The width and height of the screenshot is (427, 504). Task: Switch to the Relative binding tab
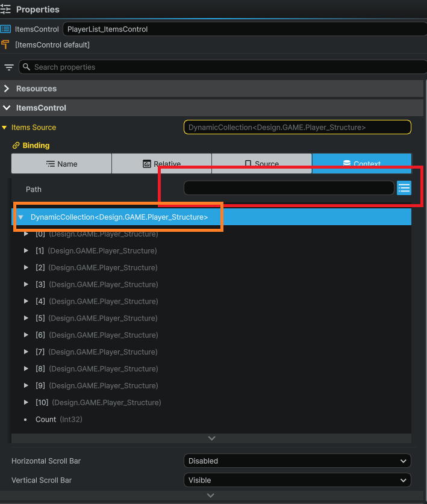tap(162, 164)
